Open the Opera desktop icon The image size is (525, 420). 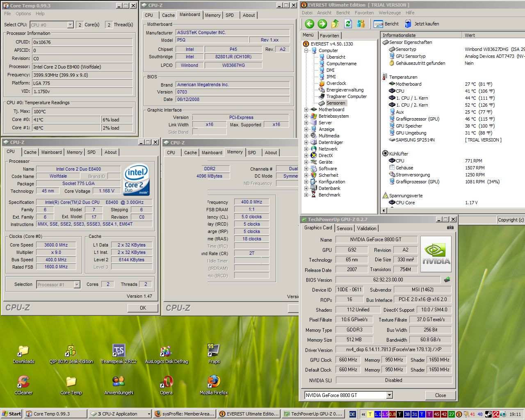[x=166, y=386]
